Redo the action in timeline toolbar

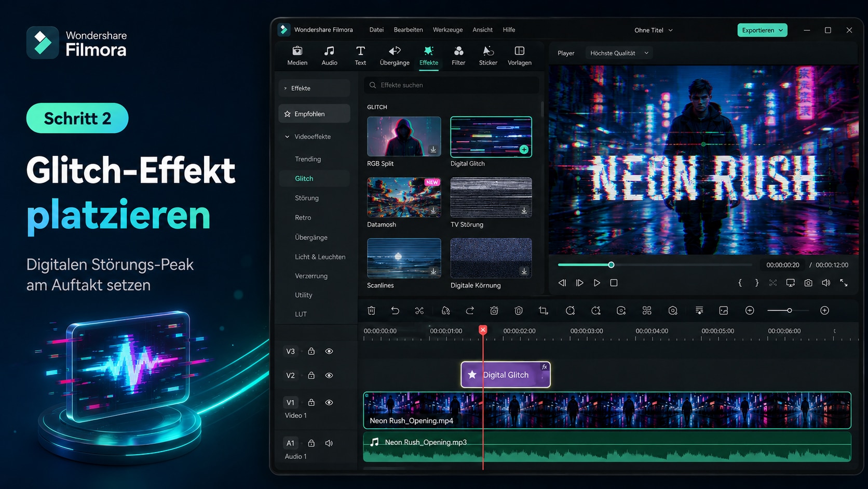(x=470, y=310)
